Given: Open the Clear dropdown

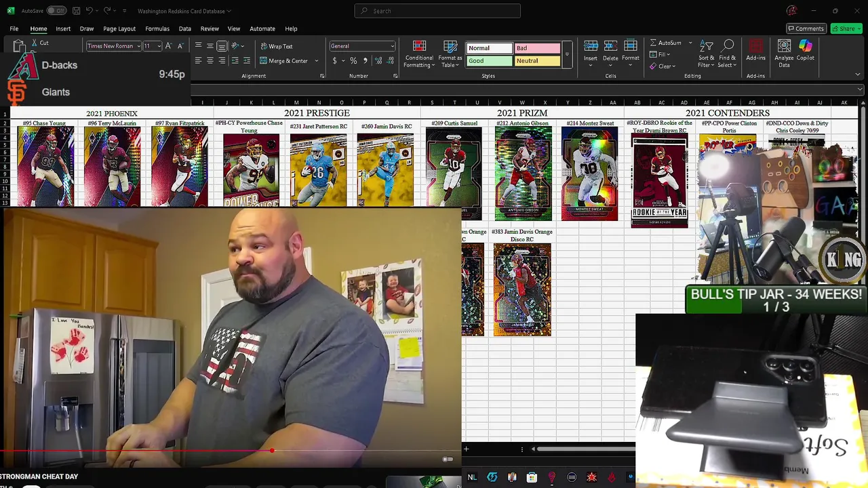Looking at the screenshot, I should [663, 66].
